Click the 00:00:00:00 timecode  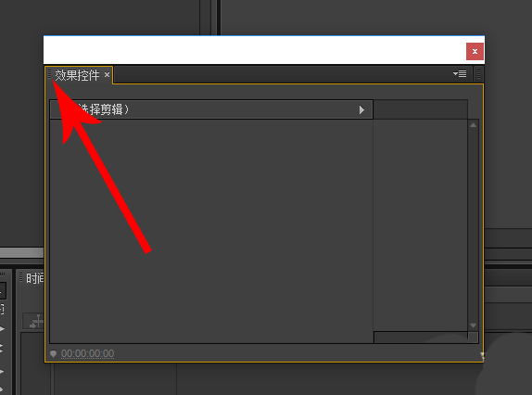[87, 354]
